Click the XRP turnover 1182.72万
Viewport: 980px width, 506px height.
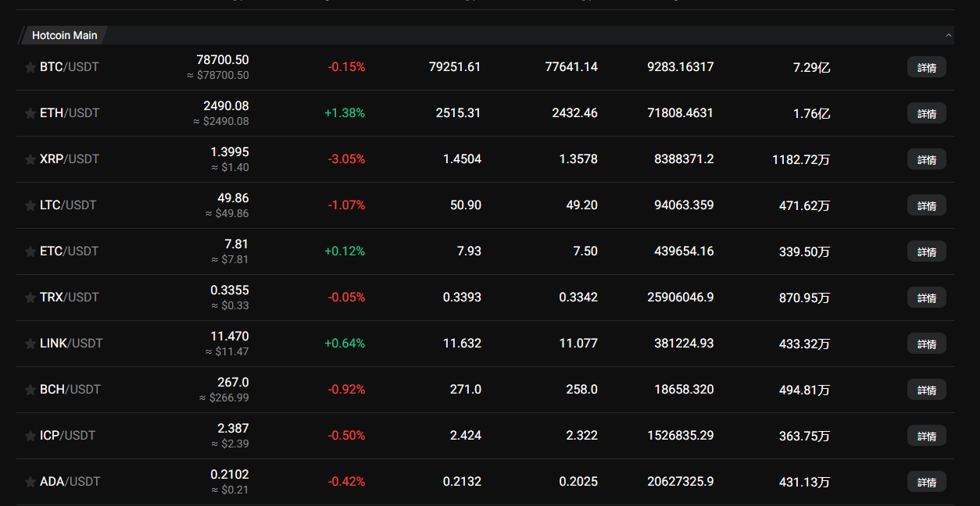pos(801,160)
